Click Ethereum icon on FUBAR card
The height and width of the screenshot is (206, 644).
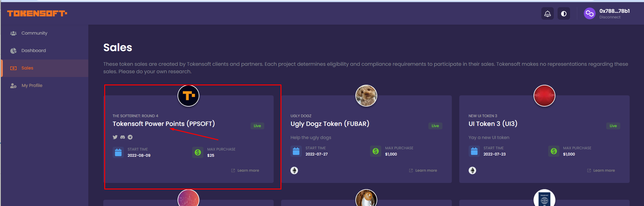[294, 170]
